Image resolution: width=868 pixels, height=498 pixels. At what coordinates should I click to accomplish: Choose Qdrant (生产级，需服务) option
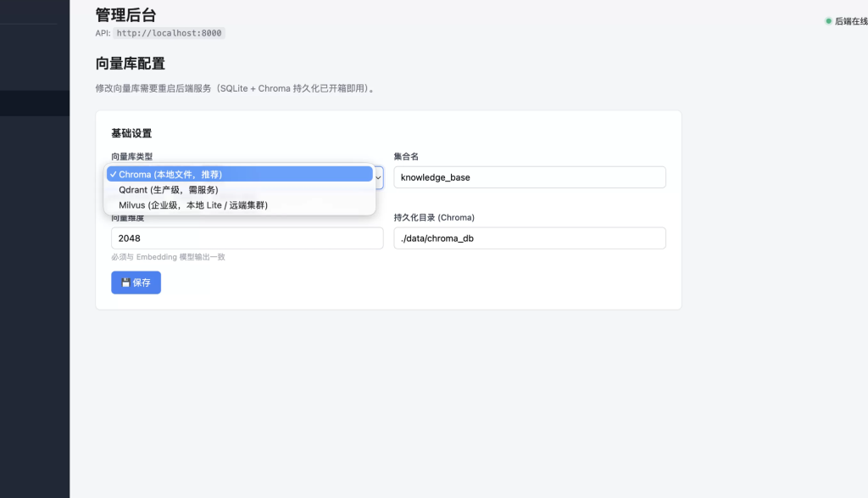[239, 189]
